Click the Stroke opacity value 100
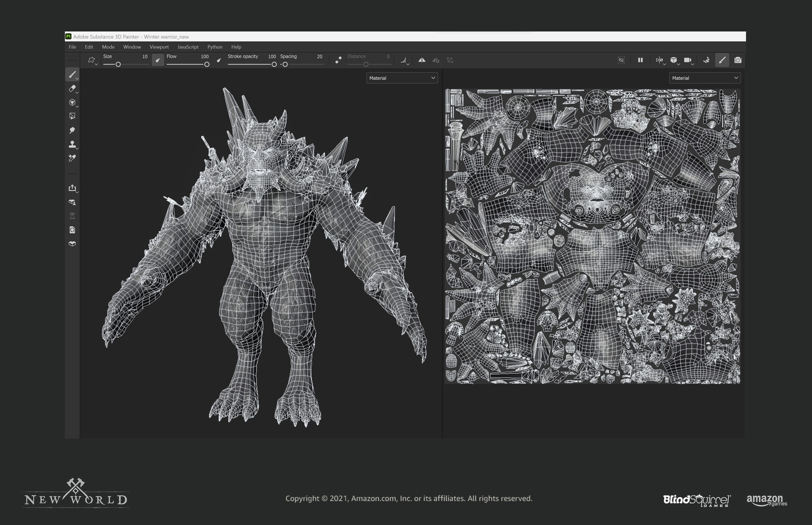 pyautogui.click(x=272, y=57)
